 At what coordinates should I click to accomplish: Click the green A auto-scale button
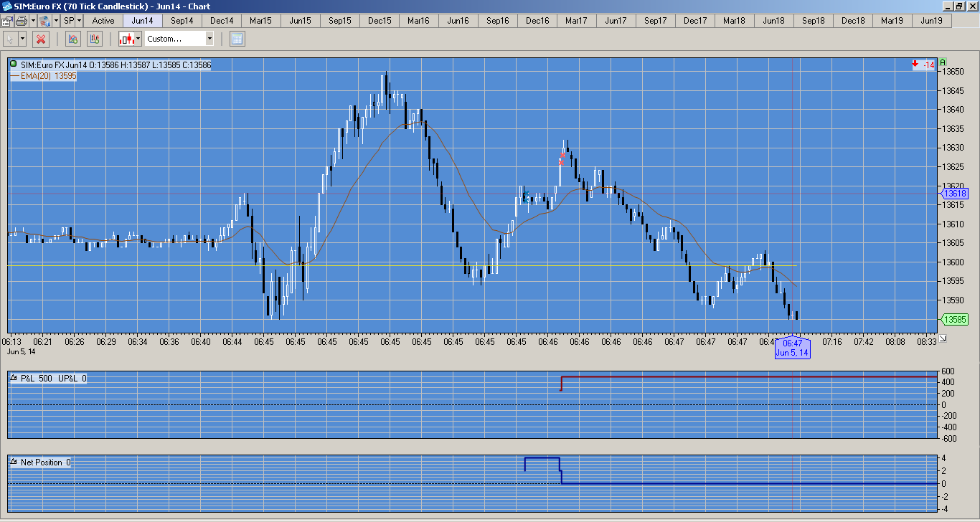[943, 62]
